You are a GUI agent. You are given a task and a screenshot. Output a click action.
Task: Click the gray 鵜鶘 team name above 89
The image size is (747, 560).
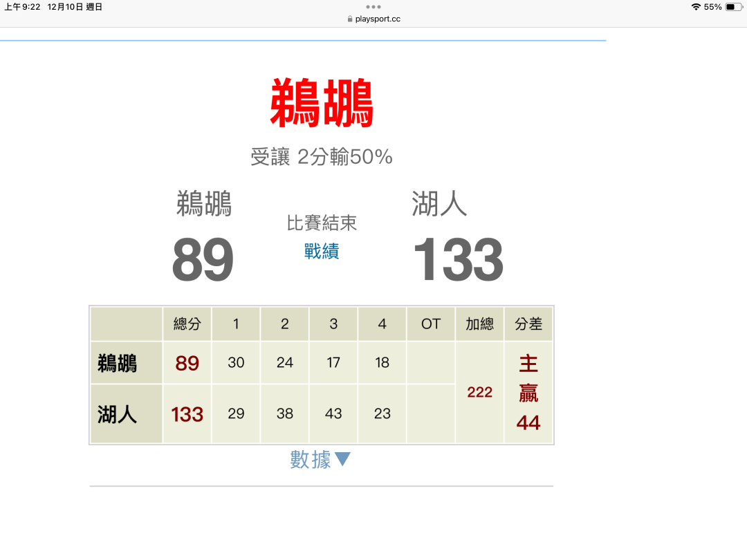[x=204, y=203]
